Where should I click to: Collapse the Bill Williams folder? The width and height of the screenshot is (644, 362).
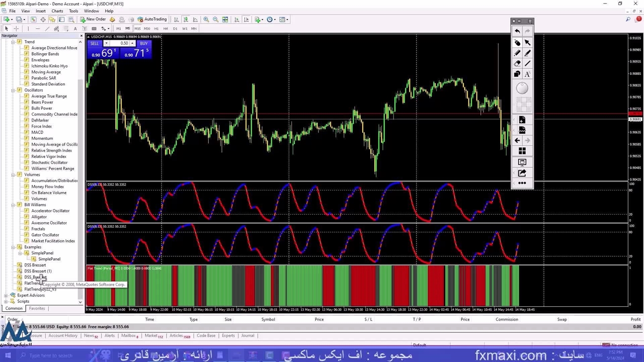click(13, 205)
